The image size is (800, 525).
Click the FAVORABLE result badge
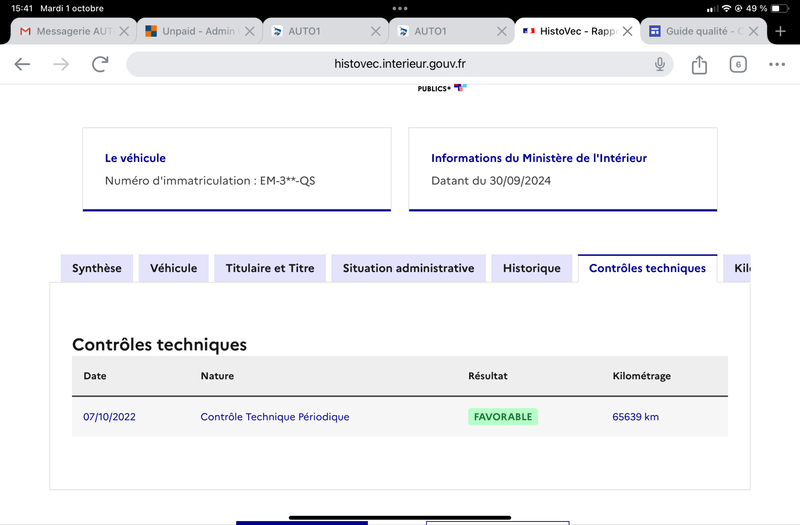pyautogui.click(x=503, y=417)
